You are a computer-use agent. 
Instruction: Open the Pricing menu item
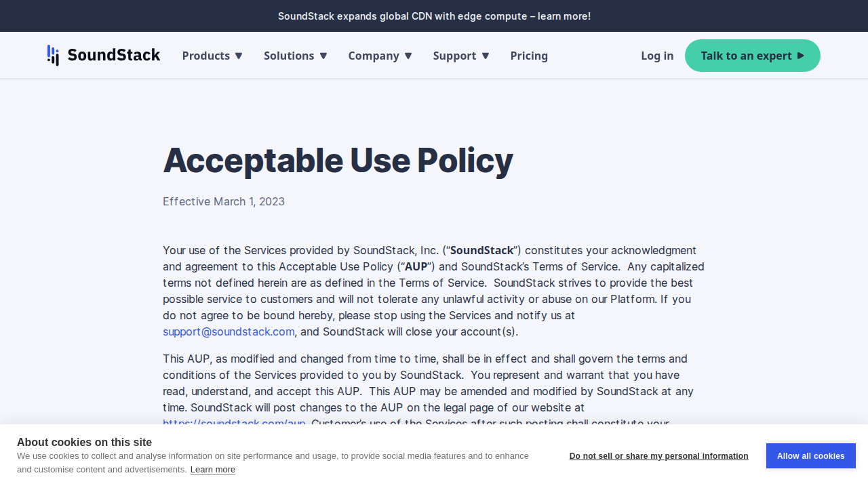[529, 56]
